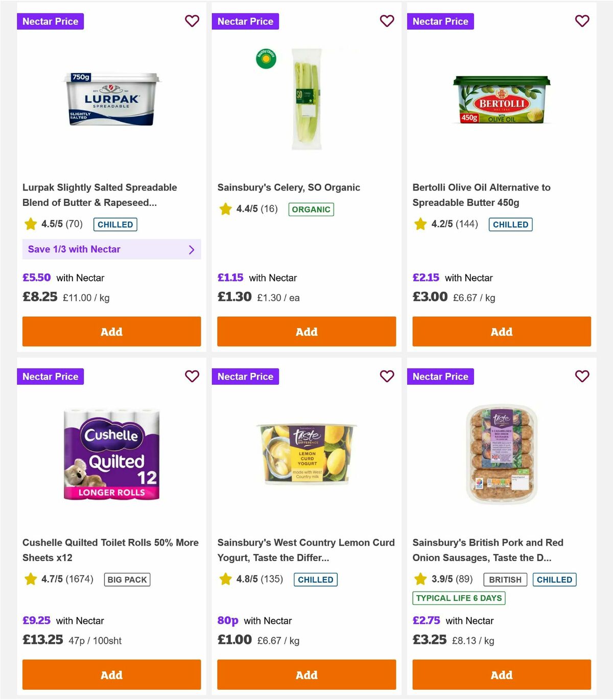Toggle the BIG PACK tag on Cushelle
Image resolution: width=613 pixels, height=700 pixels.
(127, 579)
